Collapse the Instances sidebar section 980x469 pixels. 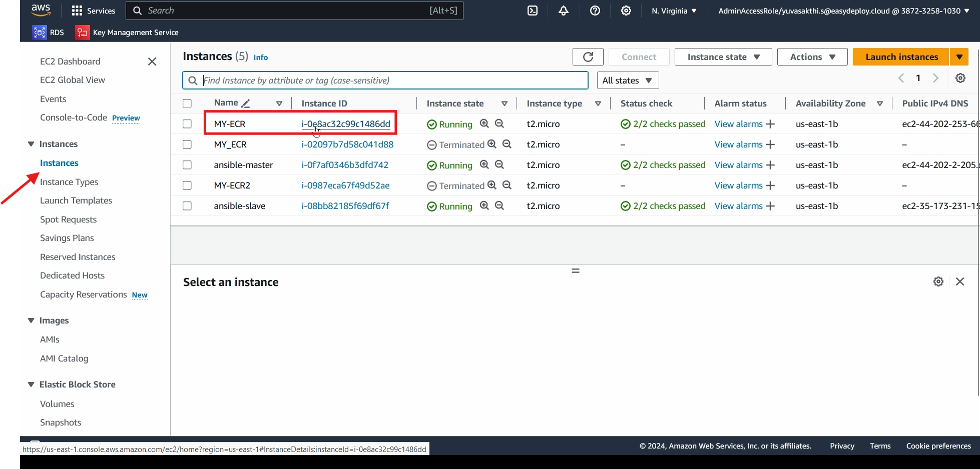(31, 144)
